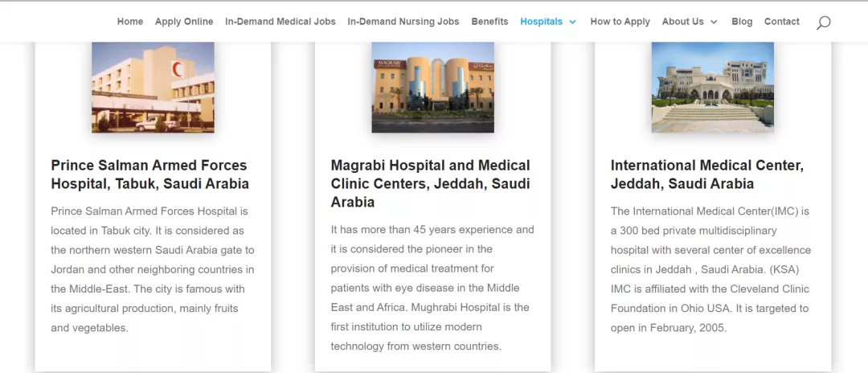Open Magrabi Hospital and Medical Clinic heading
This screenshot has height=373, width=868.
(431, 183)
